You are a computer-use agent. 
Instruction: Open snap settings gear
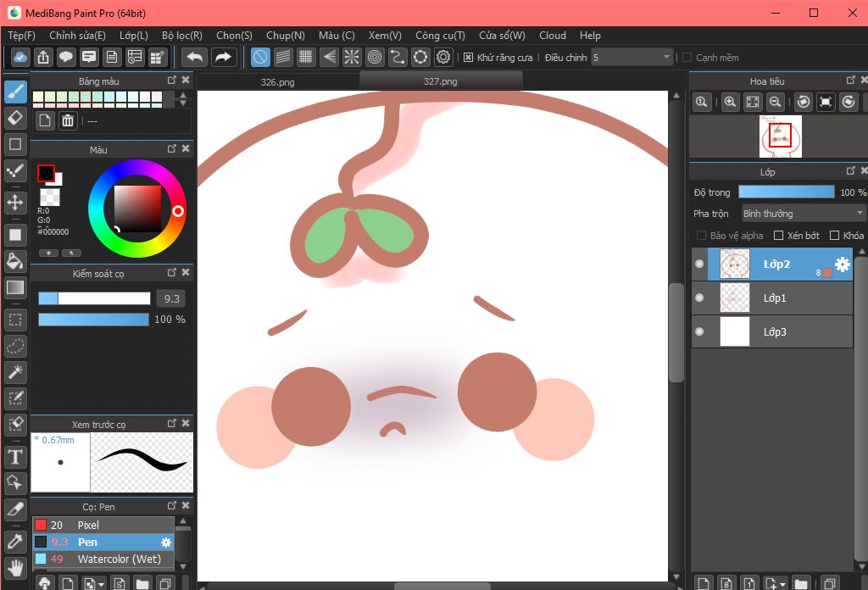coord(443,57)
